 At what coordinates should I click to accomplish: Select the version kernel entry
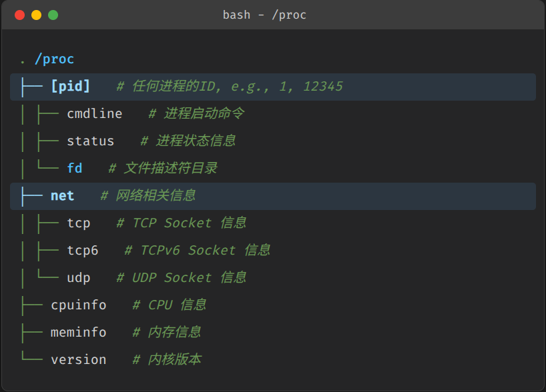79,359
